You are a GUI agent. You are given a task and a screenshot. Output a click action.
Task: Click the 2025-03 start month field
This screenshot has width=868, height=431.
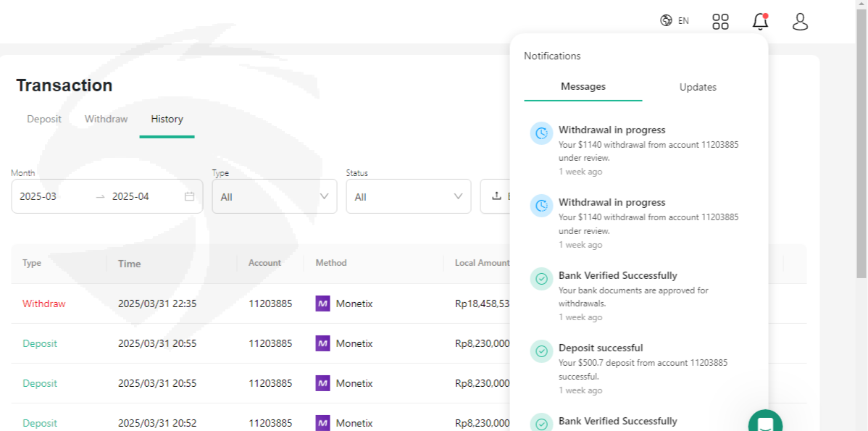pyautogui.click(x=38, y=196)
